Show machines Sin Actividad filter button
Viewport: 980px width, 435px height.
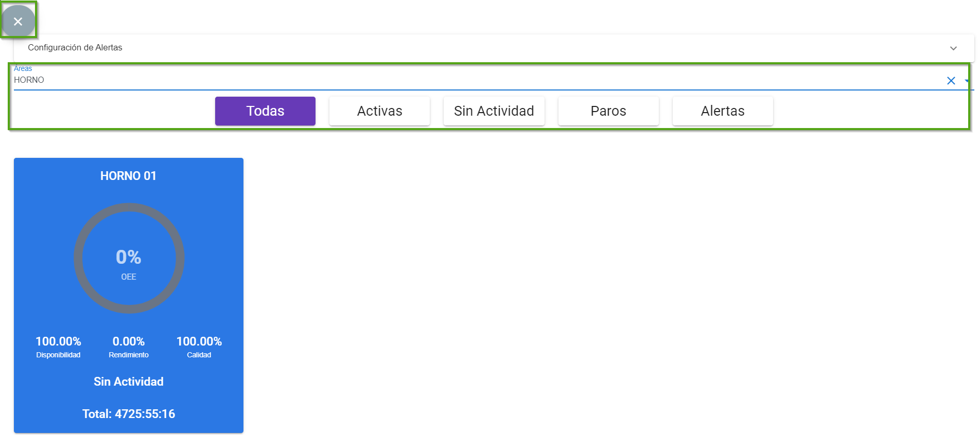coord(494,111)
